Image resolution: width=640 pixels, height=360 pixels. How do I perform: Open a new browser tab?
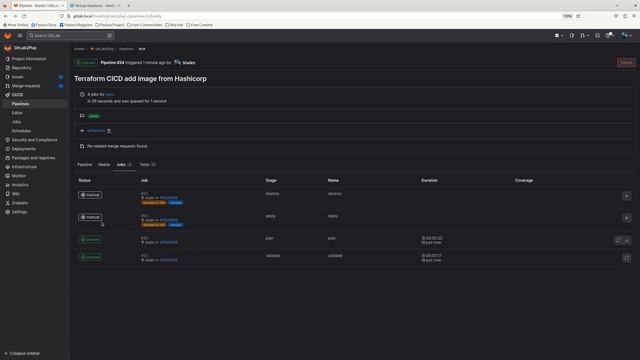point(128,6)
